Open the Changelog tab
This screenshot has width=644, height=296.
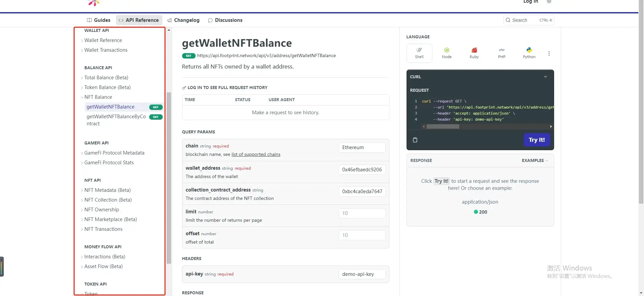tap(183, 20)
